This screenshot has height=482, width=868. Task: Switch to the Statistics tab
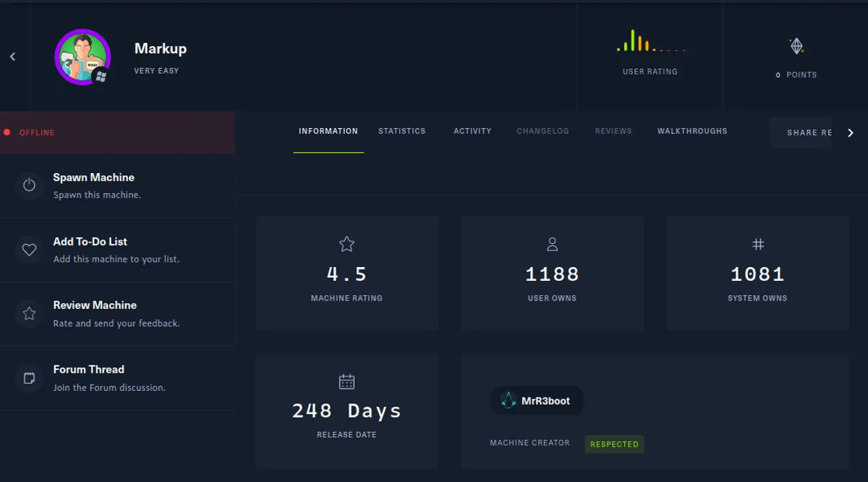[x=401, y=131]
